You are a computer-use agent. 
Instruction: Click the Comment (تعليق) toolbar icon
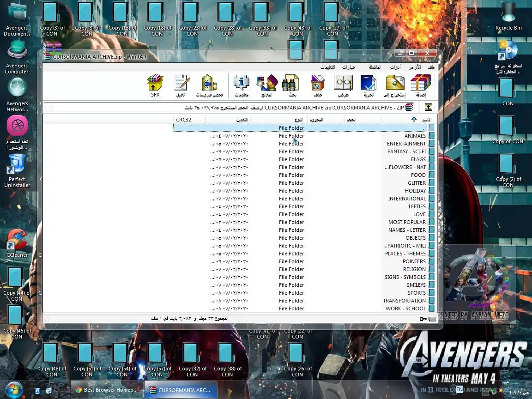click(181, 85)
